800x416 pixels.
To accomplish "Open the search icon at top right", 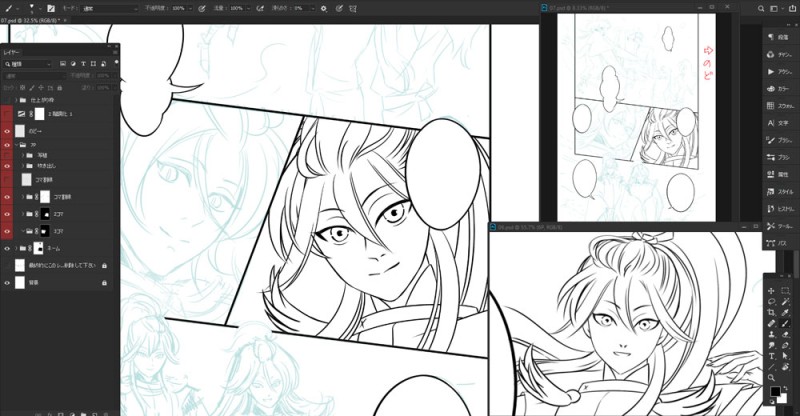I will coord(761,9).
